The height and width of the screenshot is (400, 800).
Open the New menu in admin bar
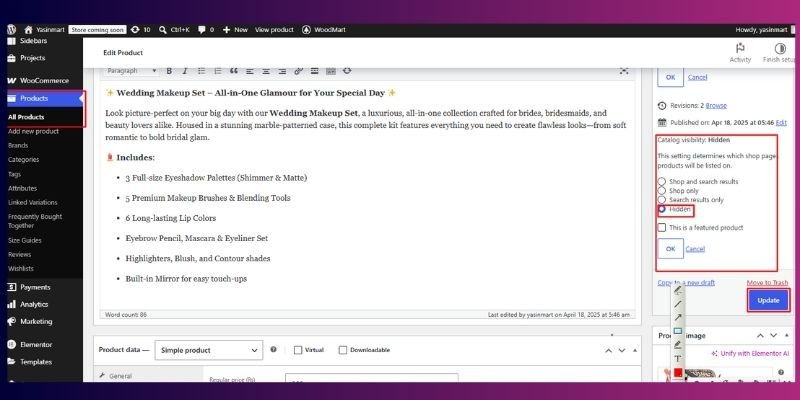(x=235, y=30)
